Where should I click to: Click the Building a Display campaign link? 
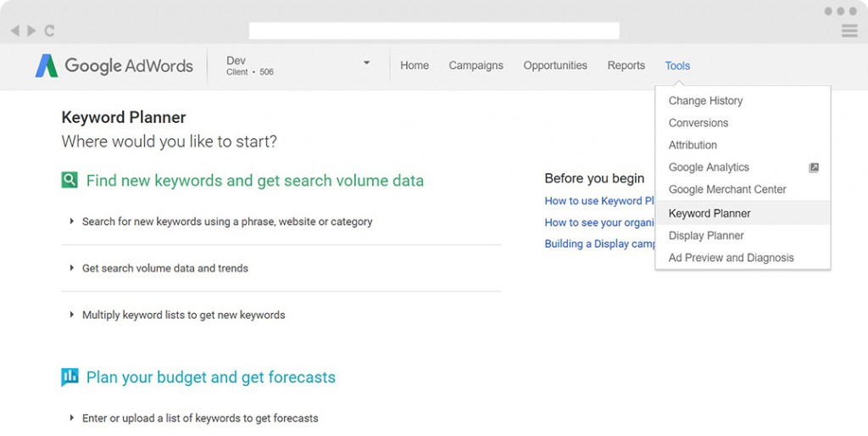coord(600,243)
